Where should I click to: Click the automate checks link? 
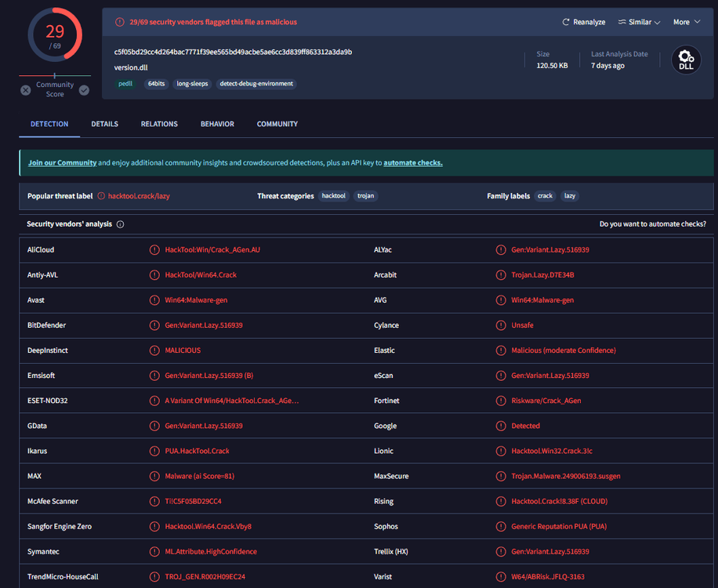[413, 163]
